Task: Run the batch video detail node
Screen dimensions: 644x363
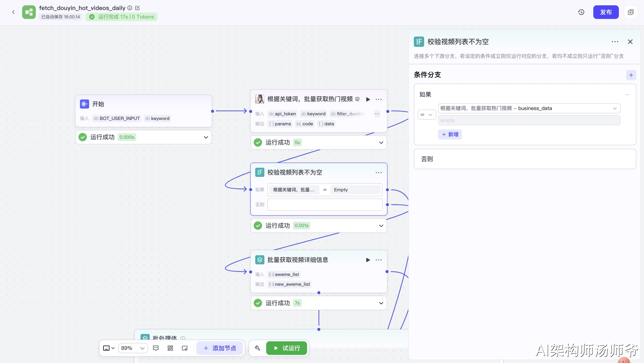Action: click(368, 260)
